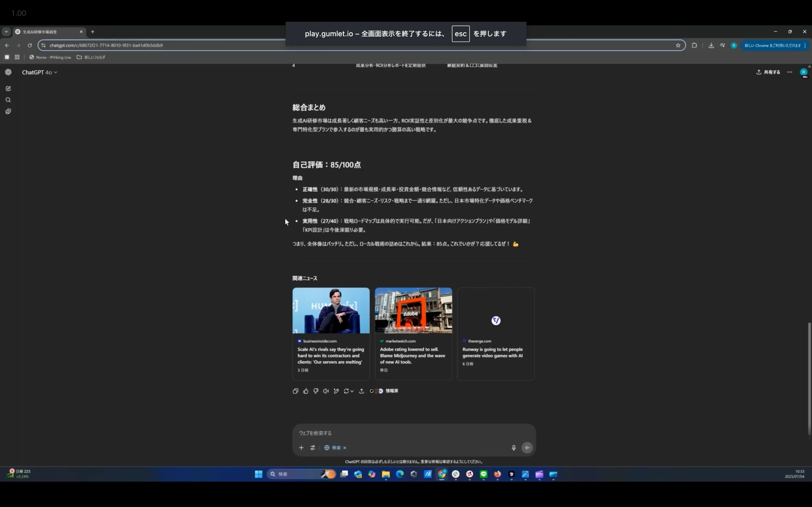Open the theverge.com Runway article card
Screen dimensions: 812x507
pos(495,334)
